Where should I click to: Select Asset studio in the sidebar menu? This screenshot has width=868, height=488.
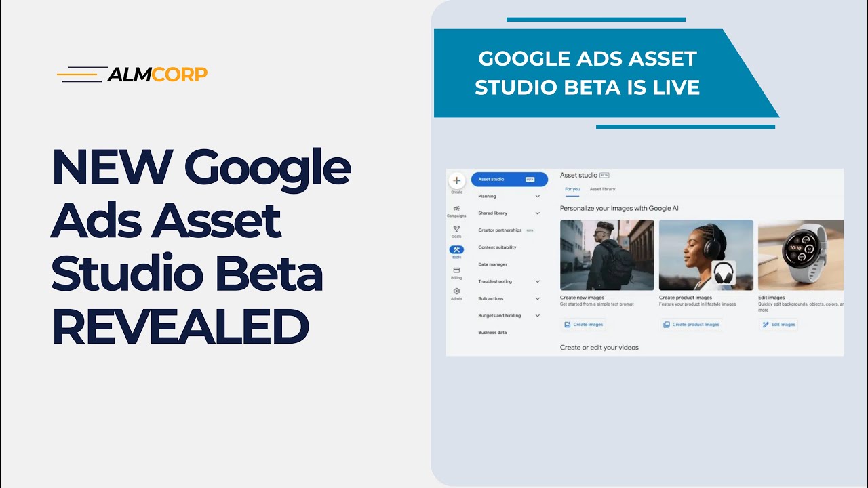(x=509, y=180)
